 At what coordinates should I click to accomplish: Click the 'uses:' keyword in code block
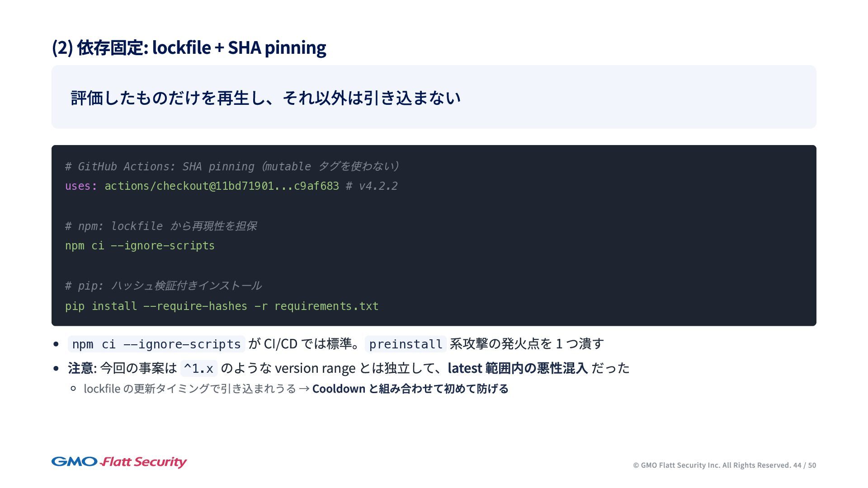pos(81,186)
